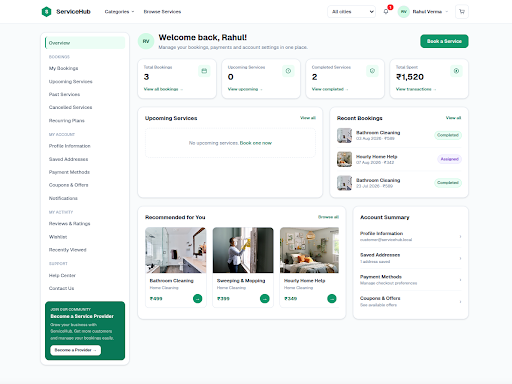
Task: Click the ServiceHub hexagon logo
Action: tap(46, 12)
